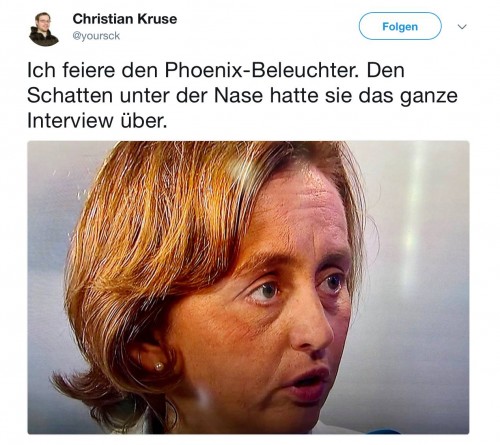
Task: Open the attached interview photo
Action: tap(248, 287)
